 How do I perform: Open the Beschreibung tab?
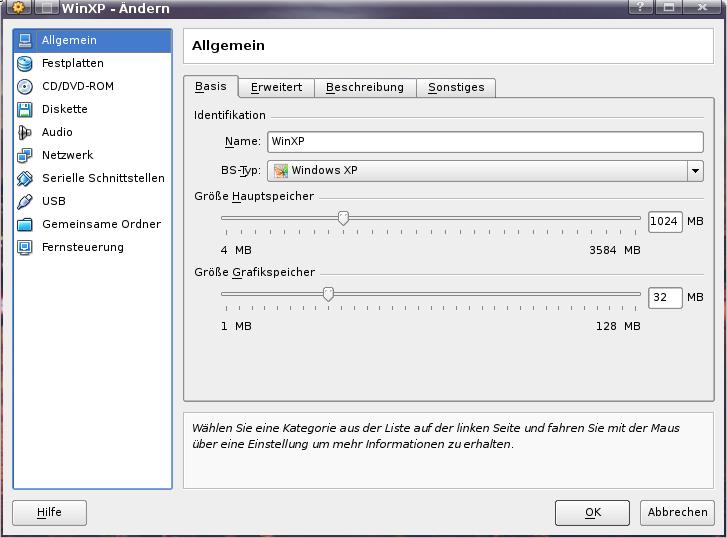click(x=365, y=87)
